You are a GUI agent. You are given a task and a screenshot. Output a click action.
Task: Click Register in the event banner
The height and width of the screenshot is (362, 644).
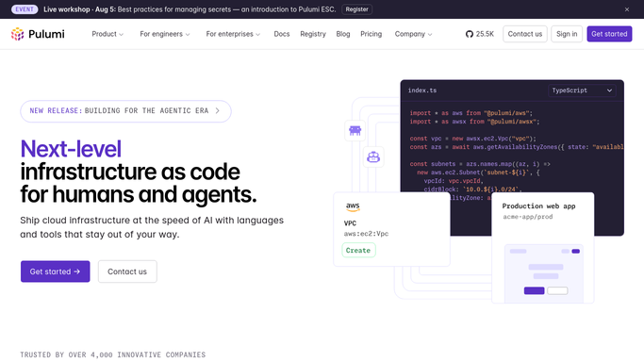[x=357, y=9]
